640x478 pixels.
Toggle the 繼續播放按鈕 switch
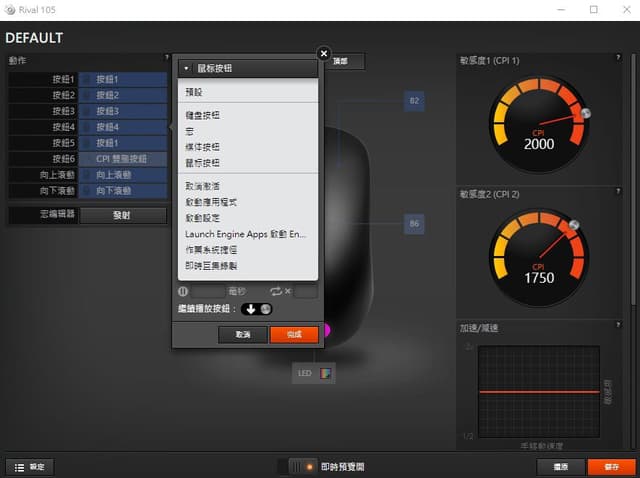256,309
